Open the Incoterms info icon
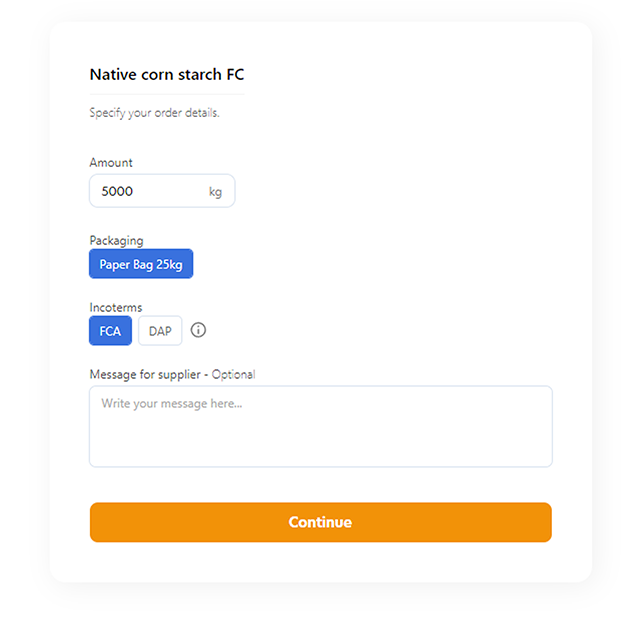Screen dimensions: 641x633 198,330
